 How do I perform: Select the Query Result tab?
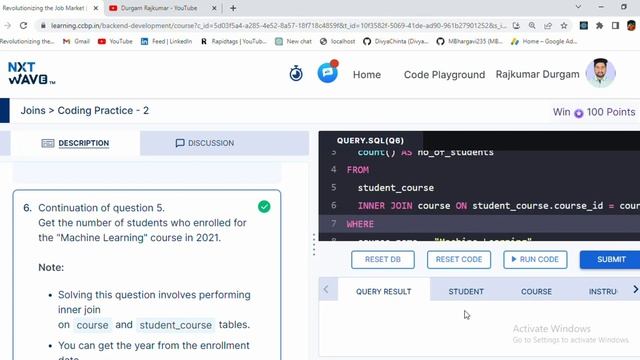point(384,291)
